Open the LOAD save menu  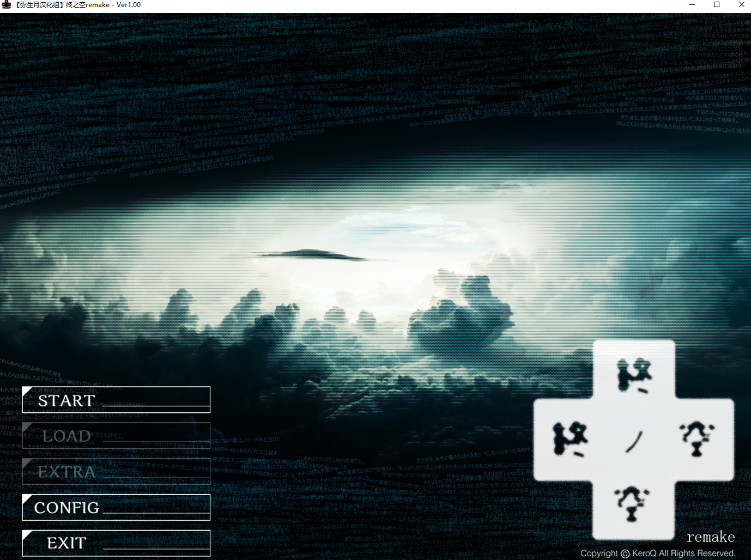[x=116, y=436]
